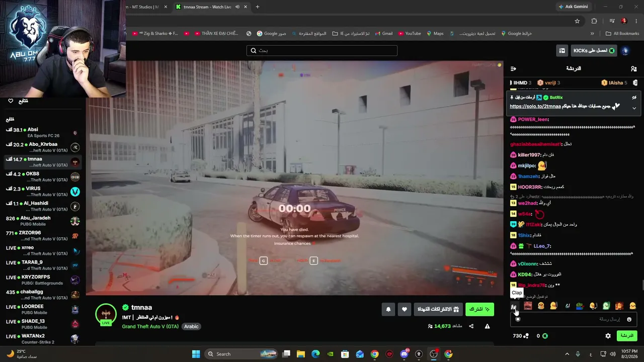Expand the bookmarks overflow chevron
Screen dimensions: 644x362
pyautogui.click(x=592, y=34)
